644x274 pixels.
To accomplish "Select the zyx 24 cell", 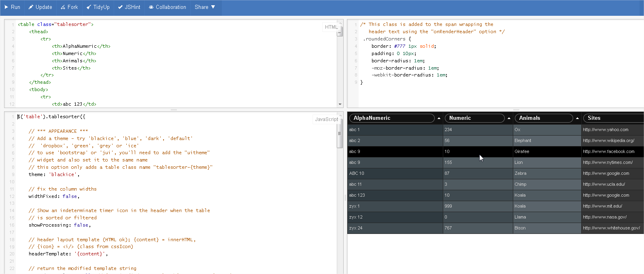I will point(395,228).
